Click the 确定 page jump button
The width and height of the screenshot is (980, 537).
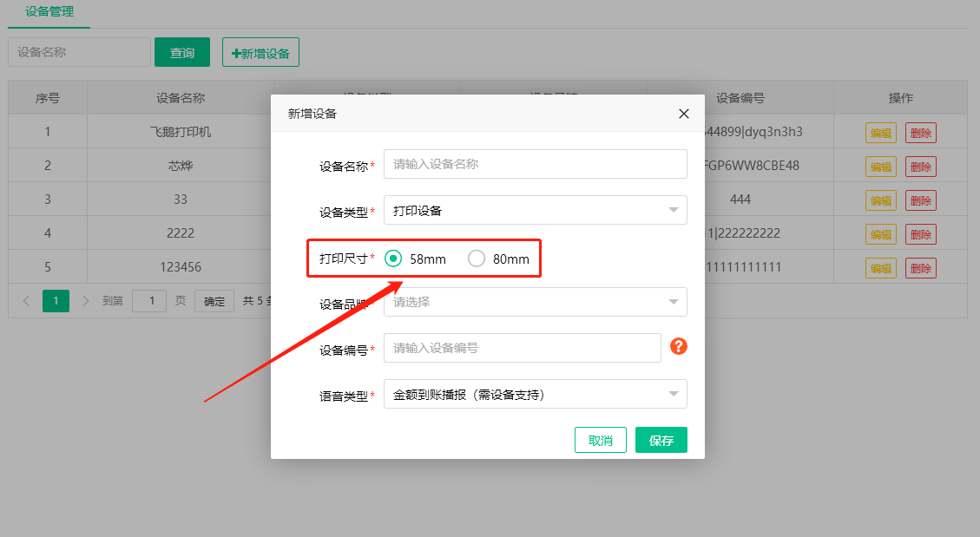pos(214,301)
